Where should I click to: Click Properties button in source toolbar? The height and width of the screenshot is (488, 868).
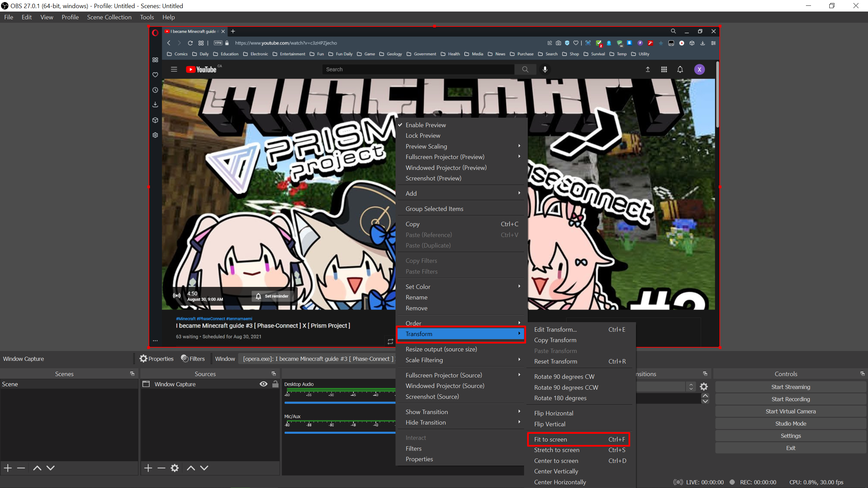pyautogui.click(x=156, y=359)
